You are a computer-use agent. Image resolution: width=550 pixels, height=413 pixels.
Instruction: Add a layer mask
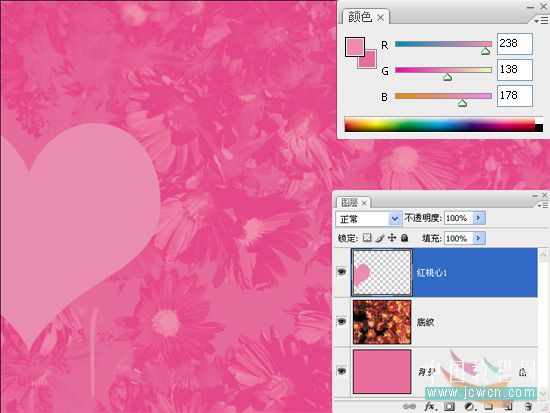(x=449, y=406)
